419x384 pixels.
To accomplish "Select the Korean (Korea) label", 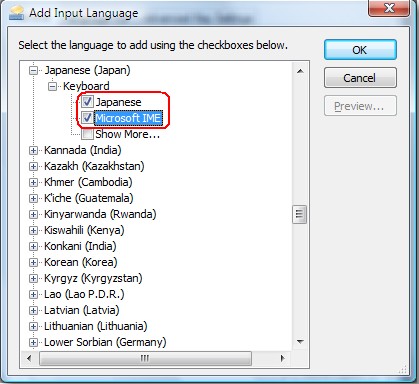I will tap(81, 262).
